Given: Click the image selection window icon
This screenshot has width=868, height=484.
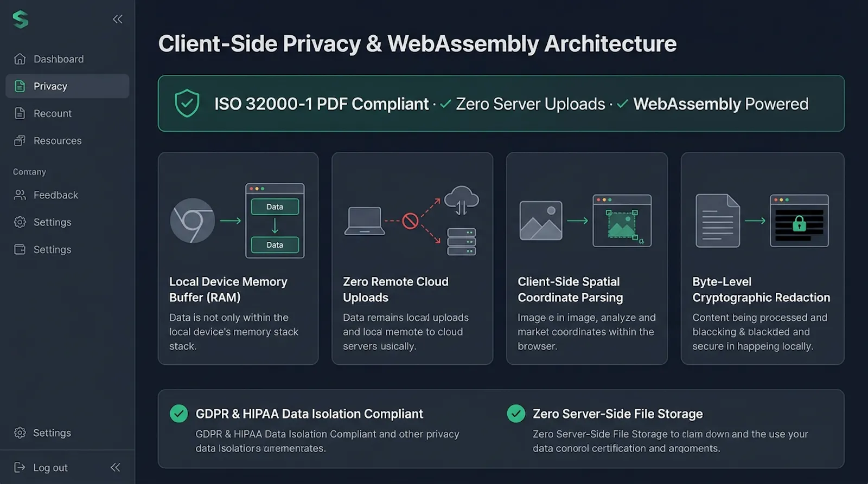Looking at the screenshot, I should click(622, 221).
